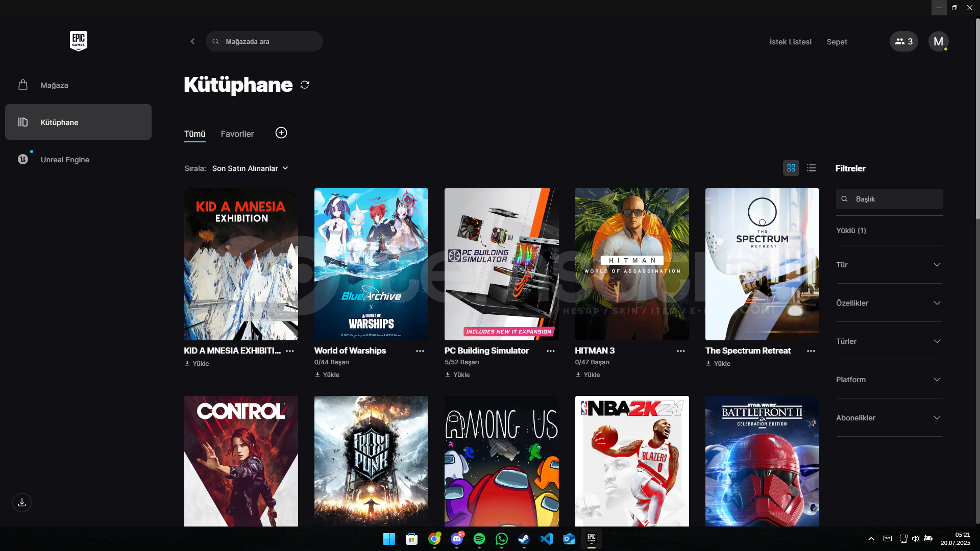
Task: Click the Epic Games logo
Action: pos(79,41)
